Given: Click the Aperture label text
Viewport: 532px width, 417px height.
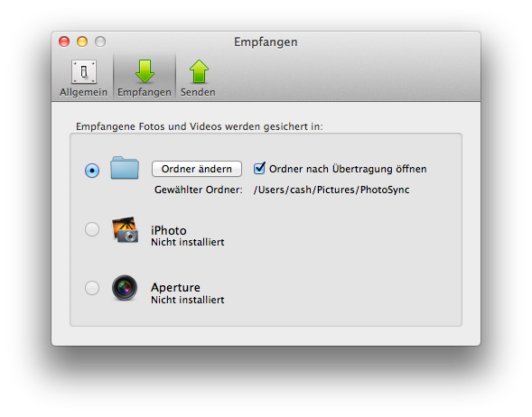Looking at the screenshot, I should pos(175,288).
